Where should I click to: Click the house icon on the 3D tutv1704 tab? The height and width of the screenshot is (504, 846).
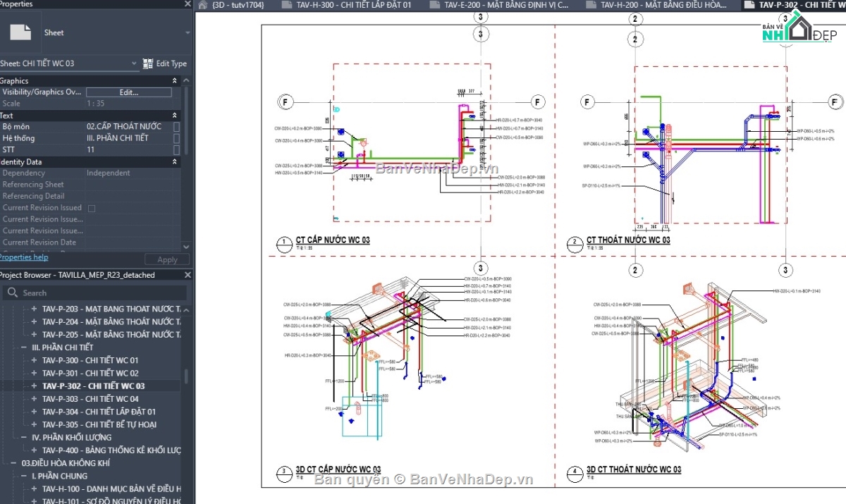point(203,5)
